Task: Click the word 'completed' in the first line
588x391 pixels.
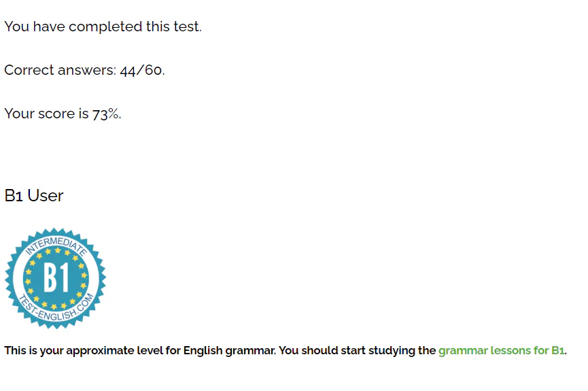Action: 105,27
